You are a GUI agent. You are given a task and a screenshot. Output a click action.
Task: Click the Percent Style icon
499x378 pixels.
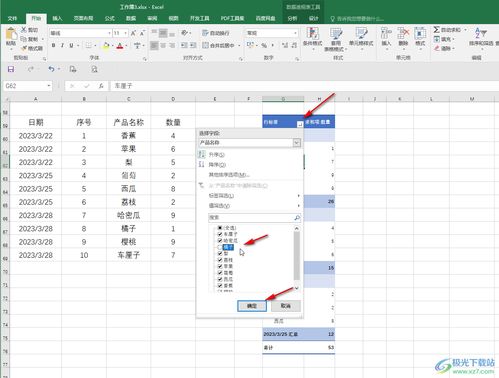(264, 45)
